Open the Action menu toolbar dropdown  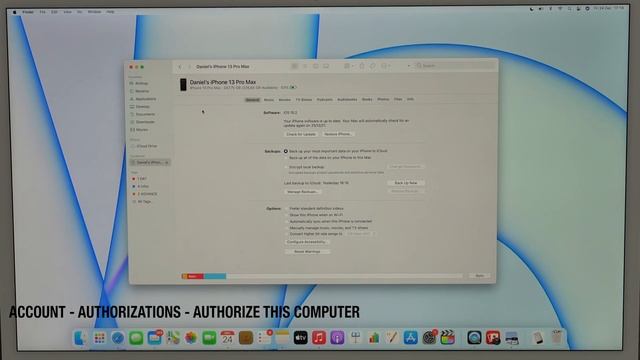click(x=385, y=66)
